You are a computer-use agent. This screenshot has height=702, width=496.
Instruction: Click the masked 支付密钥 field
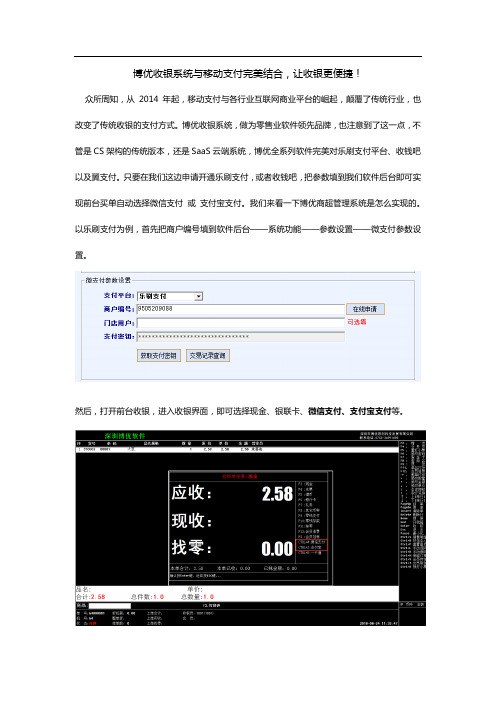240,336
